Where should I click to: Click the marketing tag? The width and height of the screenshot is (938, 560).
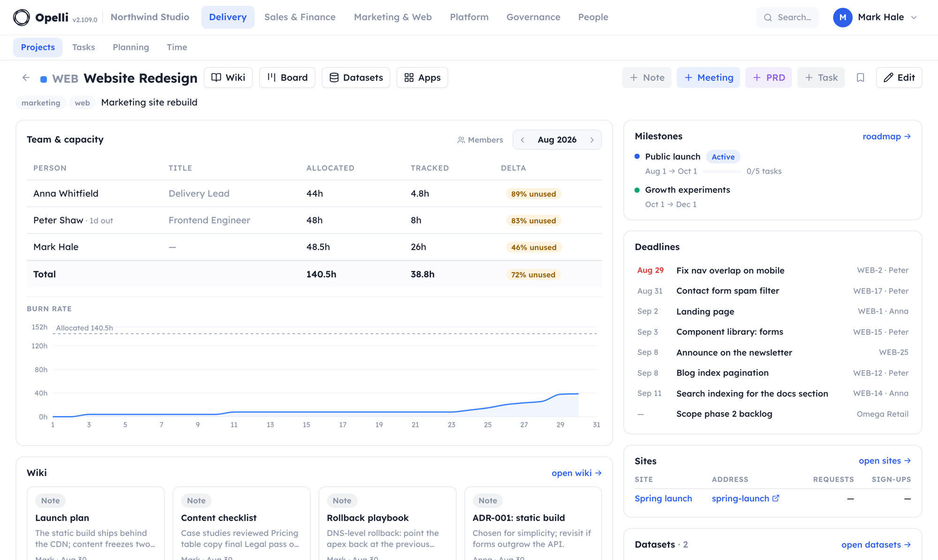[41, 103]
